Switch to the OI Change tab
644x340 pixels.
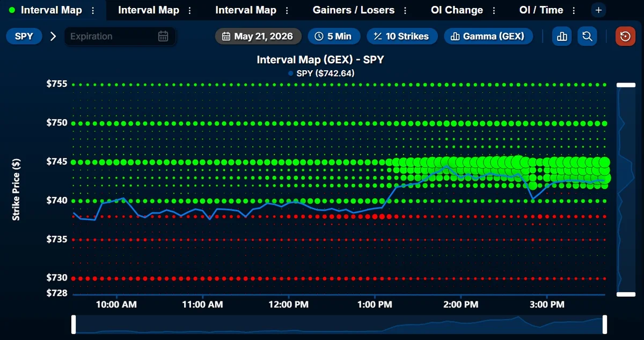pyautogui.click(x=457, y=10)
